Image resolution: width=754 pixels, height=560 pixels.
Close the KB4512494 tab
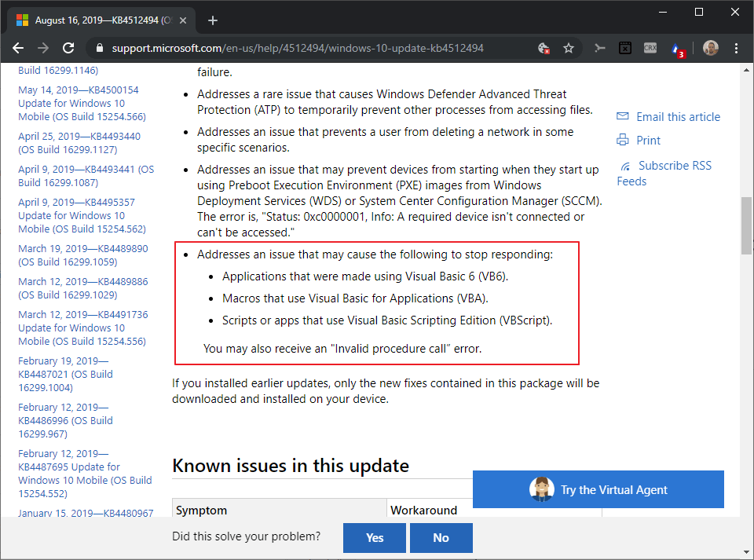pos(183,20)
